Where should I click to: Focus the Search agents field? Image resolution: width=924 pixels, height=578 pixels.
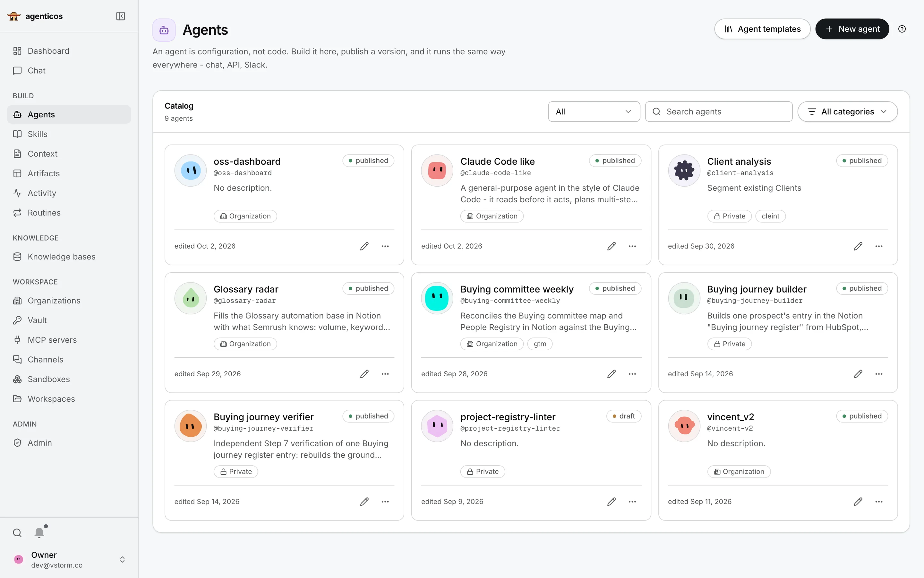click(719, 112)
